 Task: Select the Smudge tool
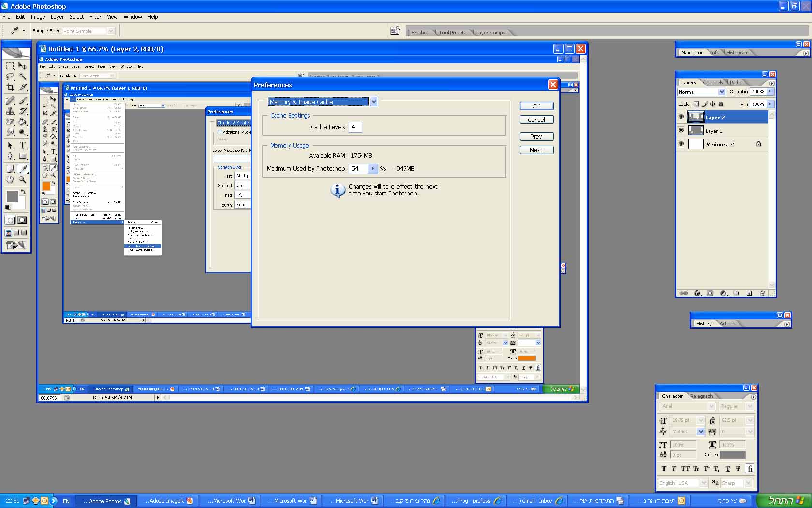(x=10, y=132)
